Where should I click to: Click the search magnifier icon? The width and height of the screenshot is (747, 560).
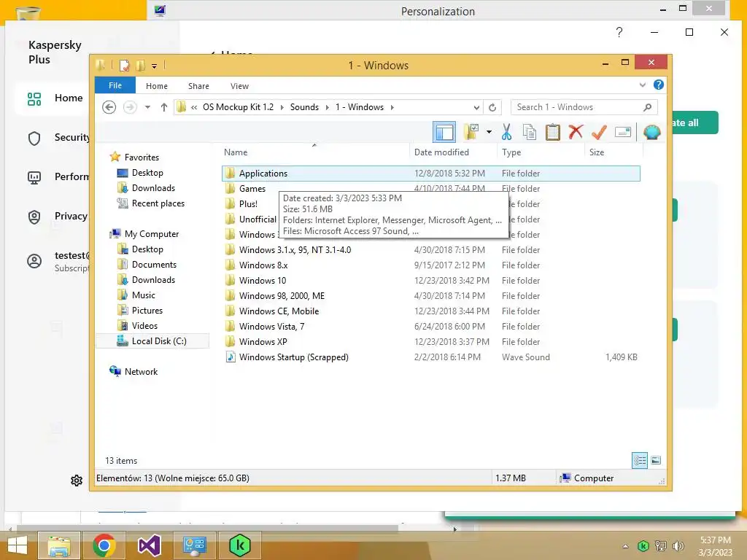tap(647, 107)
